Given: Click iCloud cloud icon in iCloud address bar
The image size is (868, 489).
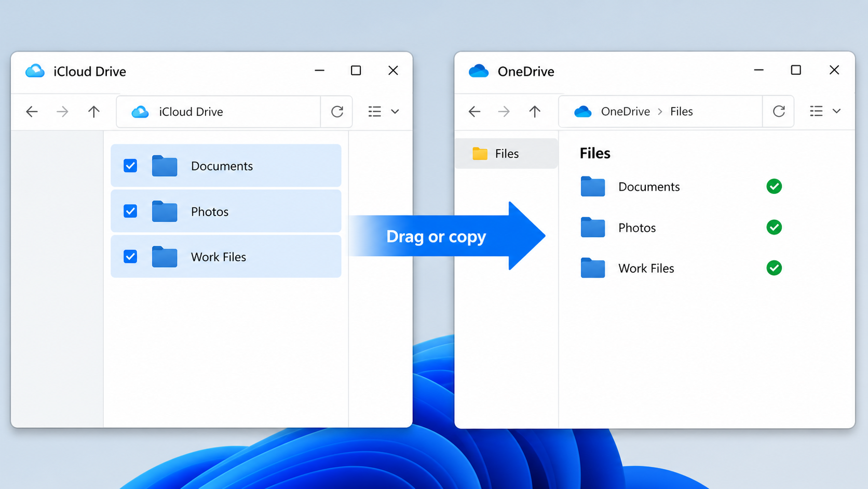Looking at the screenshot, I should point(140,111).
